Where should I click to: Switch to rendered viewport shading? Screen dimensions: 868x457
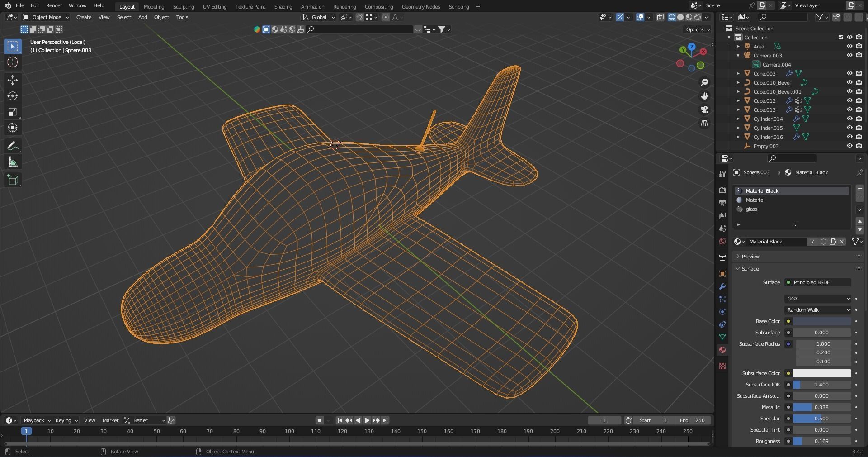tap(698, 17)
